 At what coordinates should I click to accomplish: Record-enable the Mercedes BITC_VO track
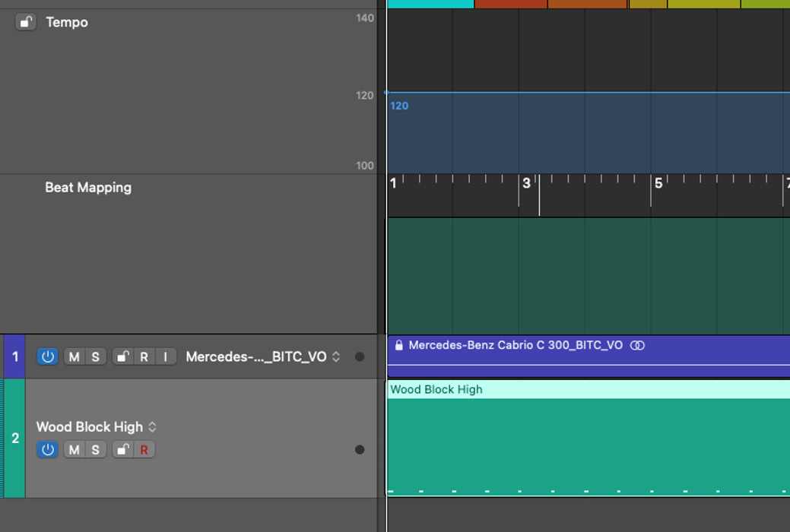tap(144, 356)
